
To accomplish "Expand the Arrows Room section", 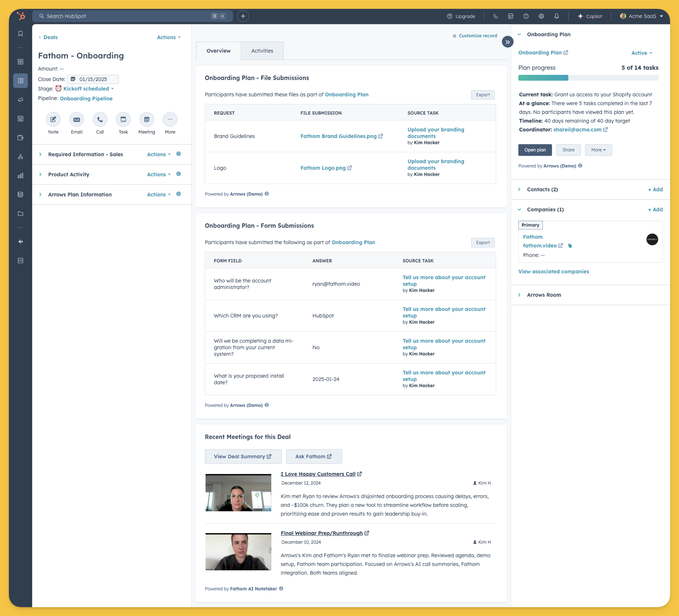I will [x=520, y=295].
